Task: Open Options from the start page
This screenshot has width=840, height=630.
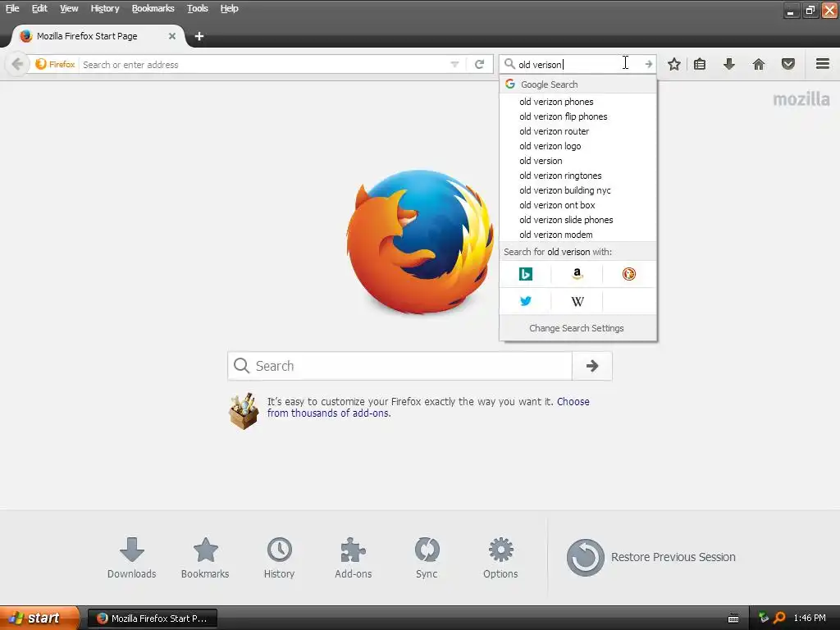Action: tap(500, 558)
